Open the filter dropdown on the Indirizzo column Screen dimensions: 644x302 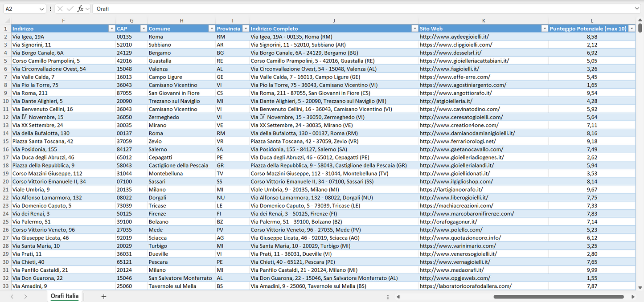pos(111,28)
